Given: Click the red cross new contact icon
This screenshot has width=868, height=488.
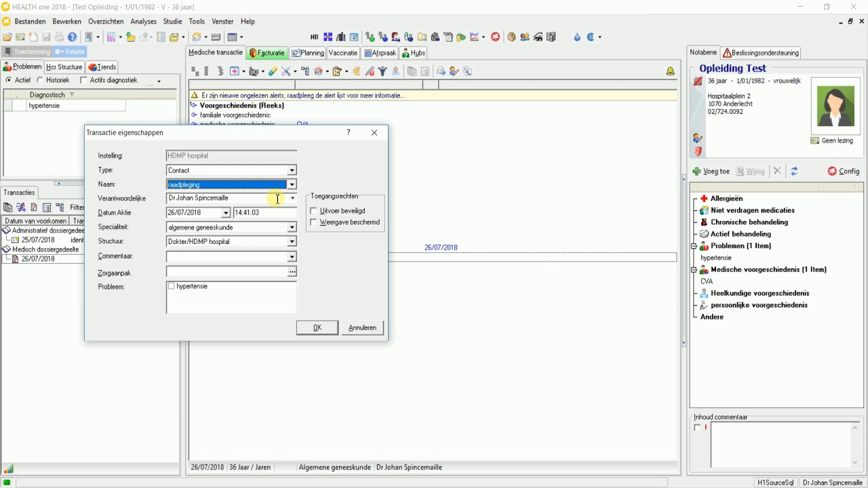Looking at the screenshot, I should [235, 71].
